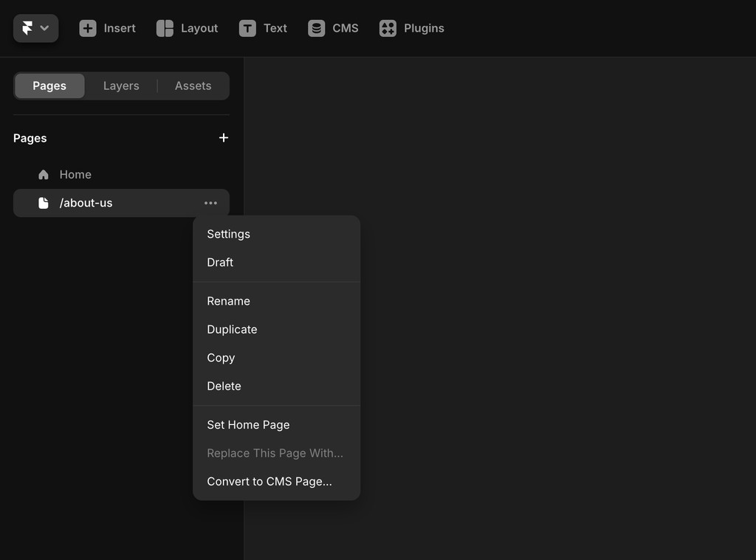Choose Convert to CMS Page from menu
The width and height of the screenshot is (756, 560).
tap(269, 481)
